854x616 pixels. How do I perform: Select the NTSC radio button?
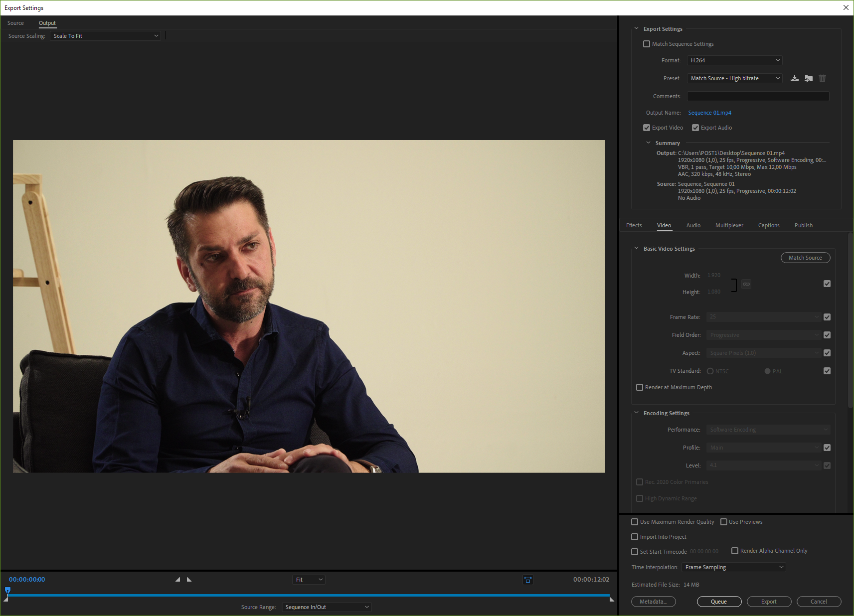(710, 371)
